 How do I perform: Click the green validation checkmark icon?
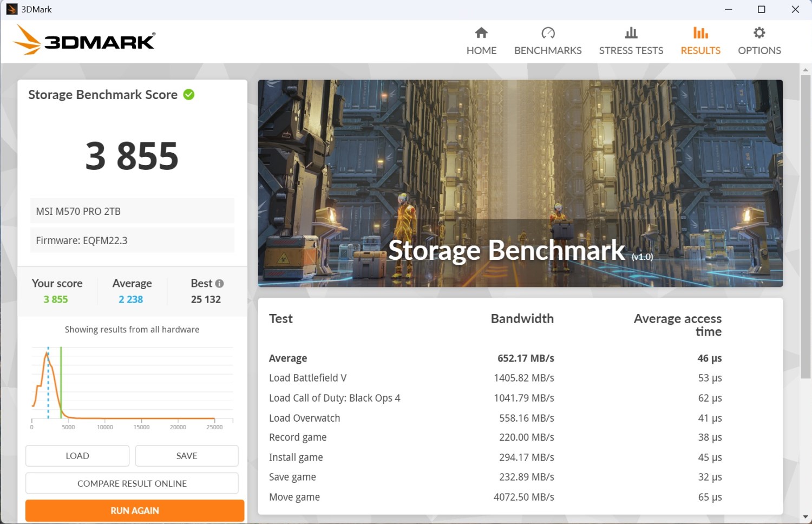tap(189, 95)
